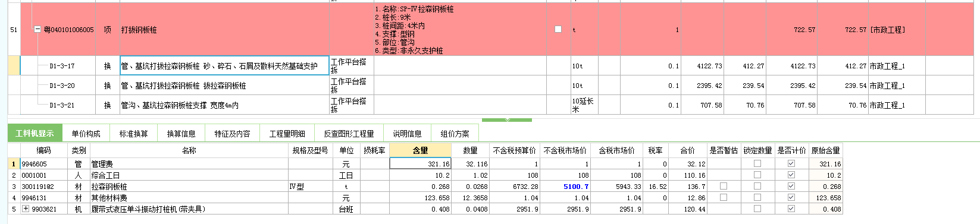
Task: Check 锁定数量 for 综合工日 row
Action: pos(757,175)
